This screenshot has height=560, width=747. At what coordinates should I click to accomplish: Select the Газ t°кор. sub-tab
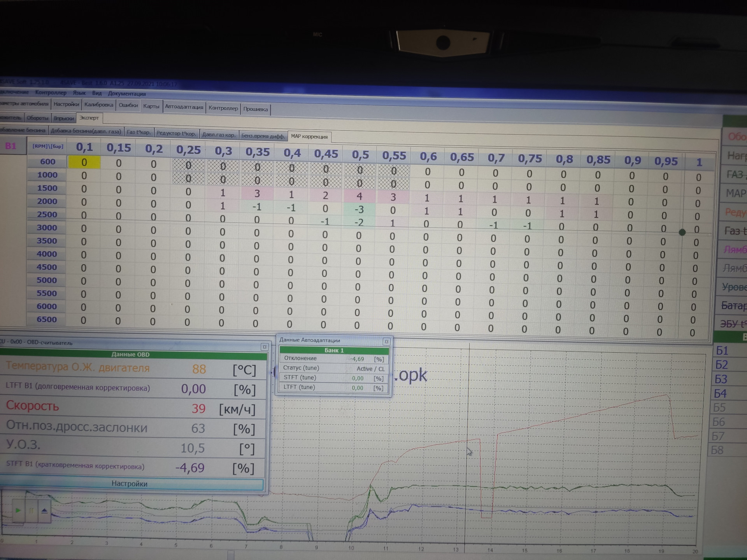coord(139,132)
